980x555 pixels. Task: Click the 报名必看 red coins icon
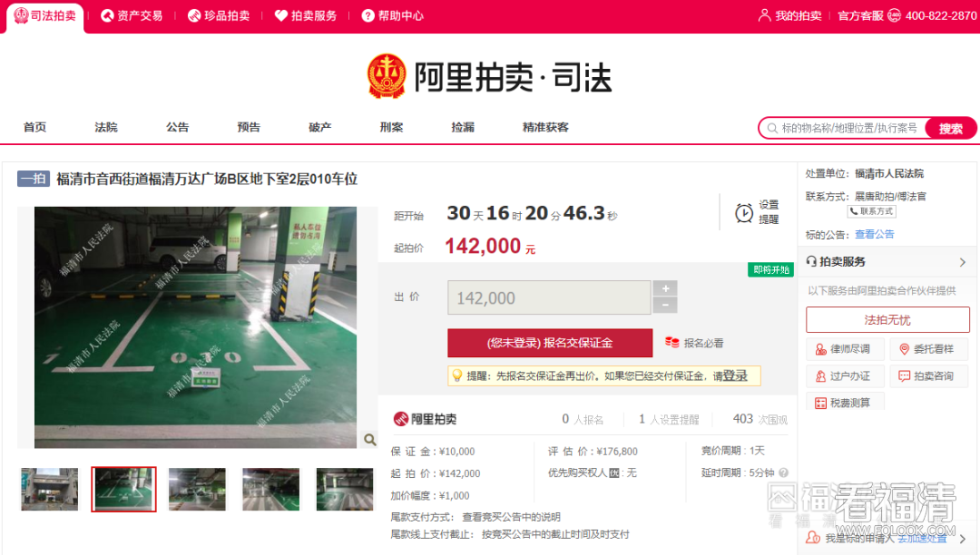[x=671, y=342]
